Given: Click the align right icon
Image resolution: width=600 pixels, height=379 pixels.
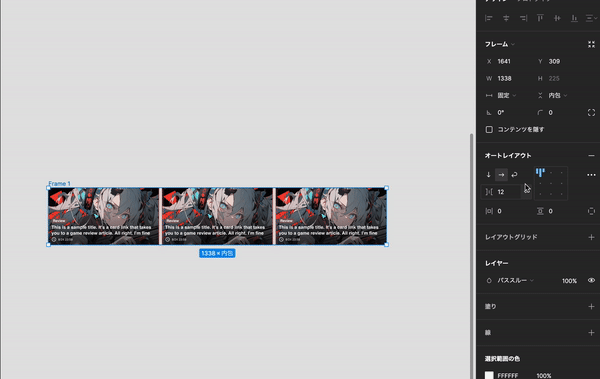Looking at the screenshot, I should (523, 18).
